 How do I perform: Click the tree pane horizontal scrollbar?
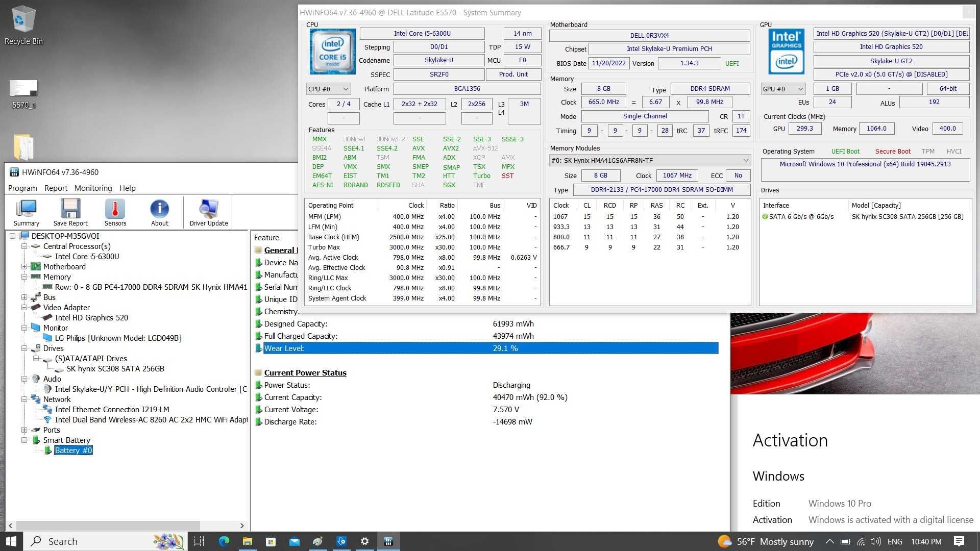tap(107, 525)
